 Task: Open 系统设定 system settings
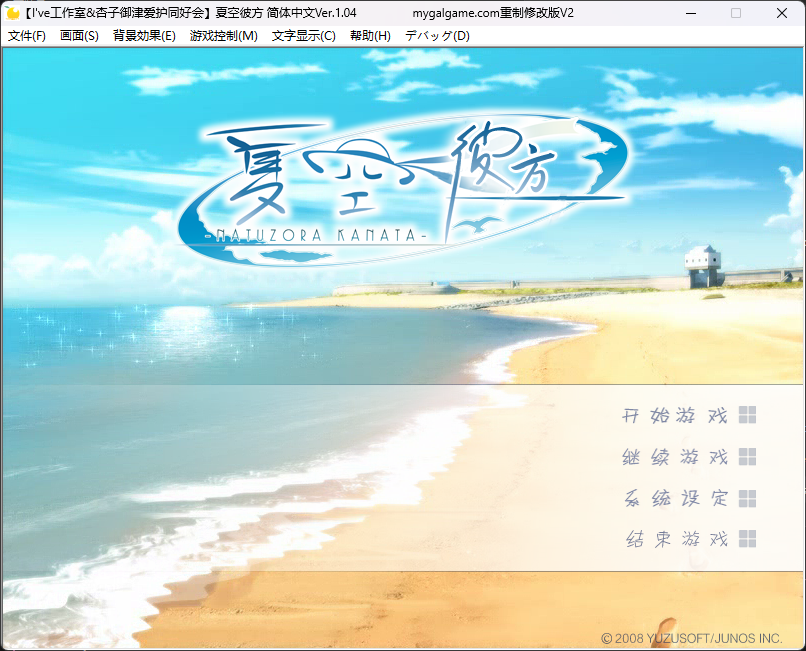click(675, 498)
